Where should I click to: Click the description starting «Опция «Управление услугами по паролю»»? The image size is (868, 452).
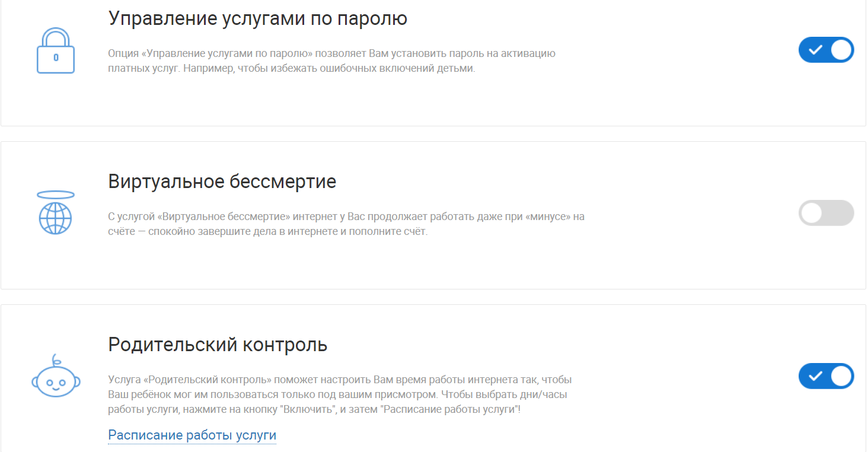[x=331, y=61]
